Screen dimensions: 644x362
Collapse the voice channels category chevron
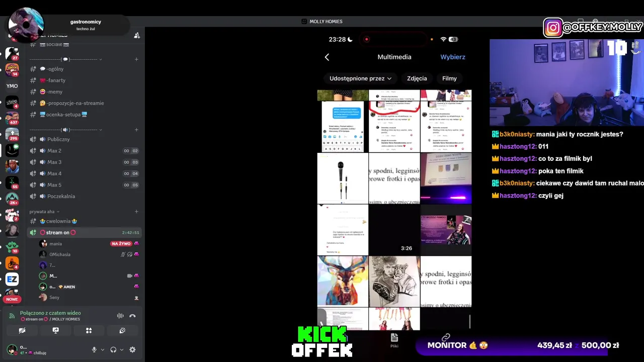click(x=101, y=130)
